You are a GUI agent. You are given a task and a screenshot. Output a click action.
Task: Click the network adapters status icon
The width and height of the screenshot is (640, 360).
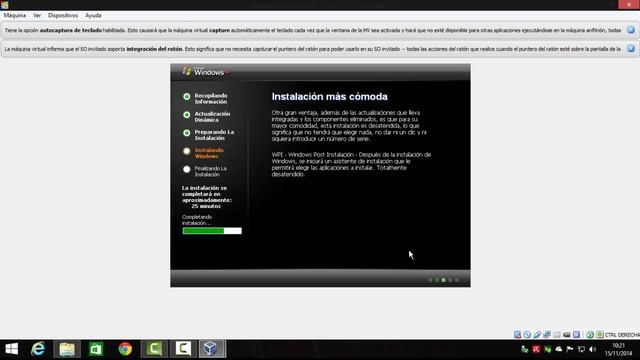pos(547,335)
